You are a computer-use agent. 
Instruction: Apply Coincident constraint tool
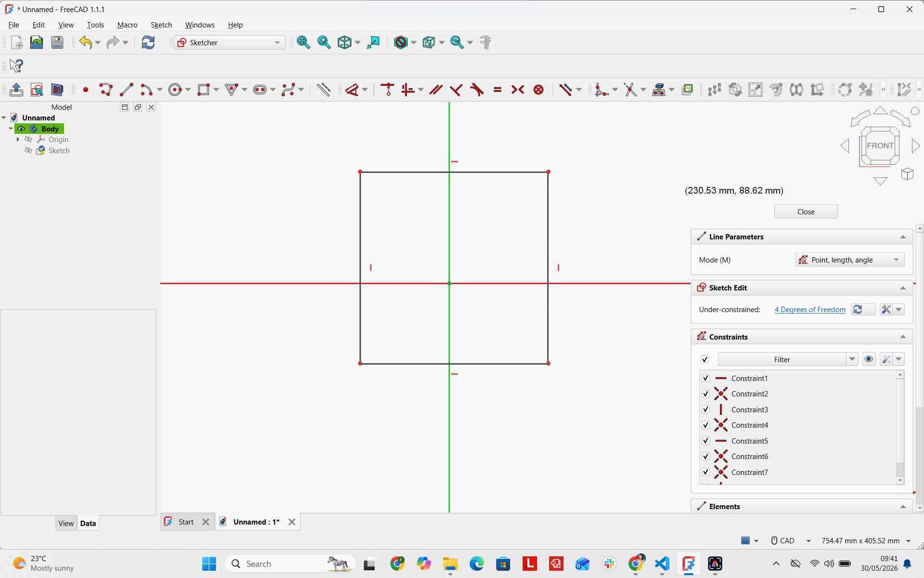tap(387, 90)
